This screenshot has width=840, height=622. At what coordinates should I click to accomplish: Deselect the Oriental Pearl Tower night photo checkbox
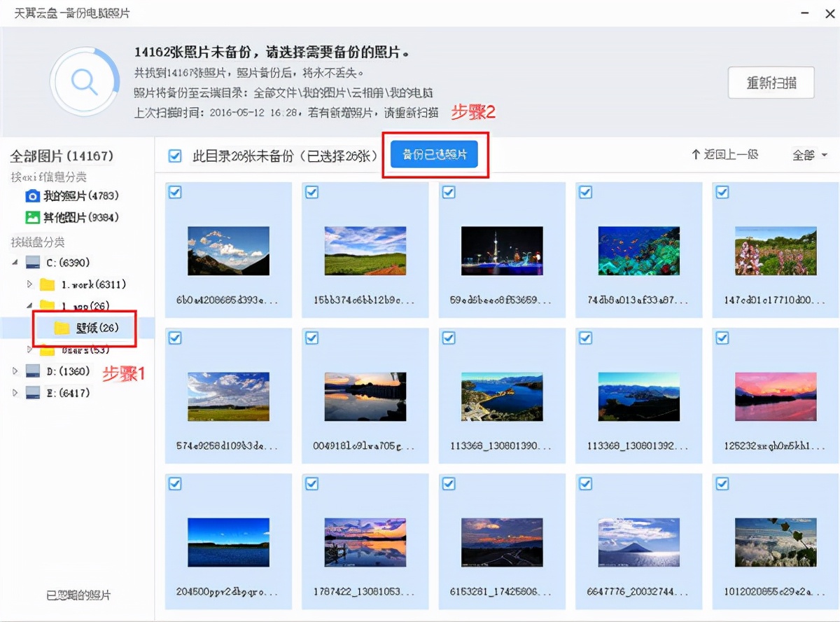(x=448, y=192)
